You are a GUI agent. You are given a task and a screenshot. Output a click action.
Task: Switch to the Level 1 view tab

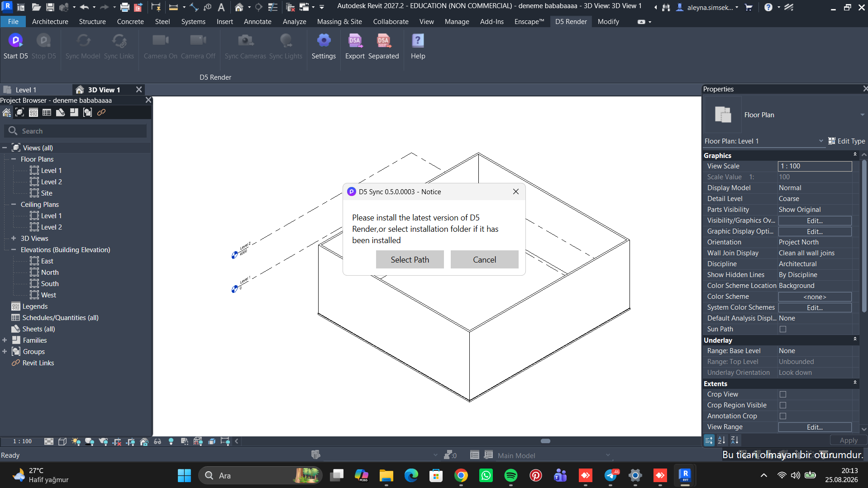(26, 90)
